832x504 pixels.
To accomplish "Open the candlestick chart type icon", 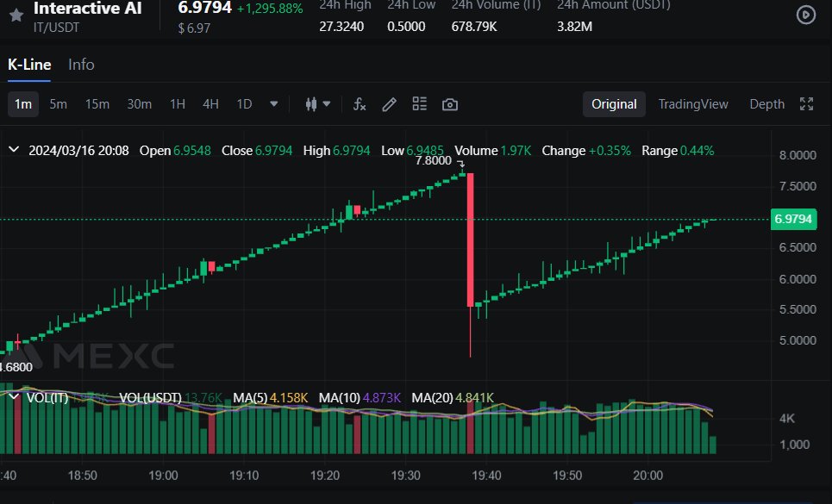I will coord(311,104).
